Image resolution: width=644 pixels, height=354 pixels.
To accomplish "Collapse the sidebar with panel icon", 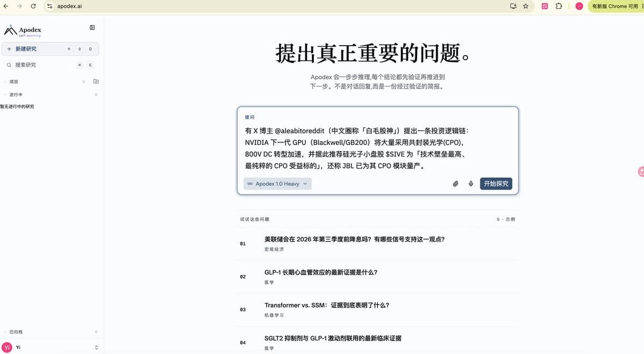I will click(92, 27).
